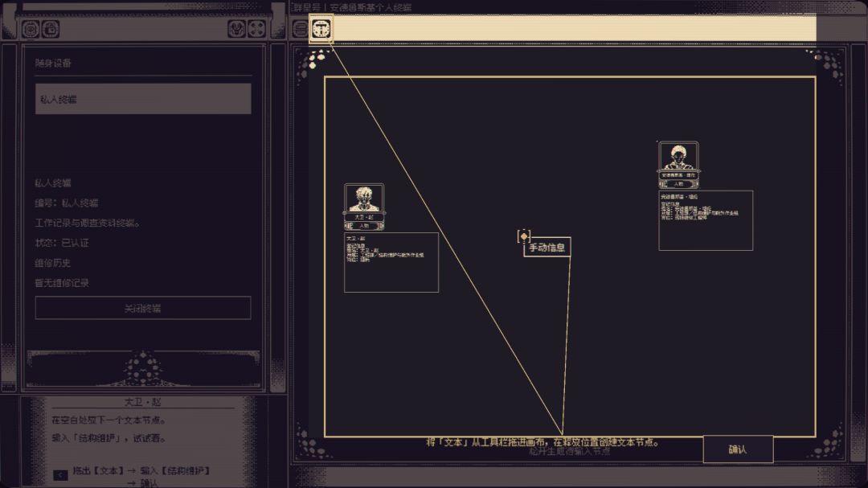
Task: Click the 关闭终端 button
Action: (143, 308)
